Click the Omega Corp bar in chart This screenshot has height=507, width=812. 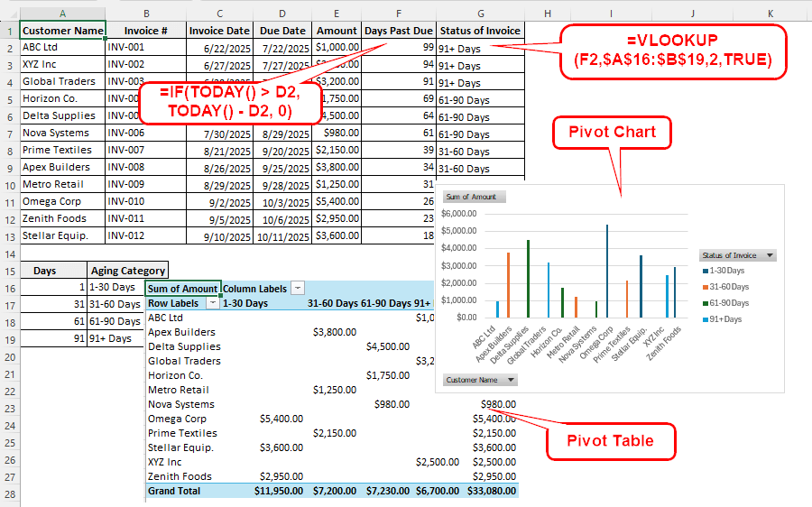coord(607,271)
